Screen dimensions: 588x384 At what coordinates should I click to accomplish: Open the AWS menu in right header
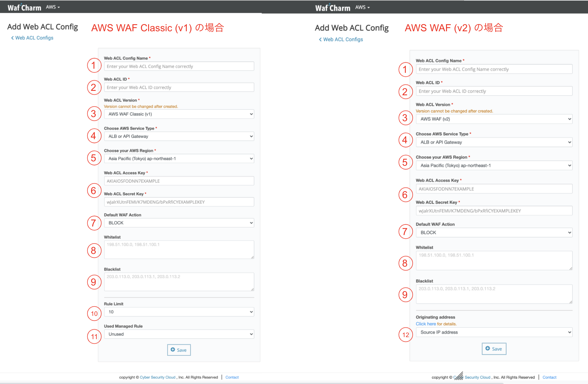tap(362, 7)
